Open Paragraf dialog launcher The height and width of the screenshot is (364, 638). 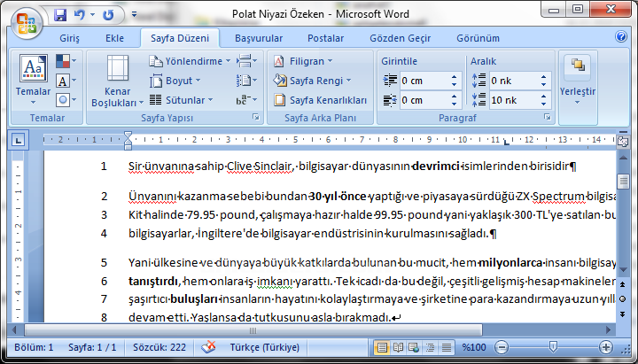[548, 118]
